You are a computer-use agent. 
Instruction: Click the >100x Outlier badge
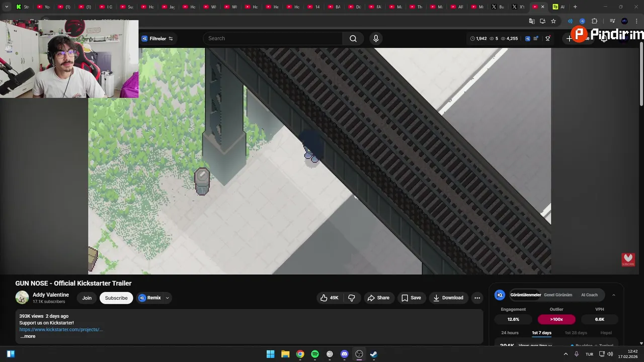coord(556,319)
